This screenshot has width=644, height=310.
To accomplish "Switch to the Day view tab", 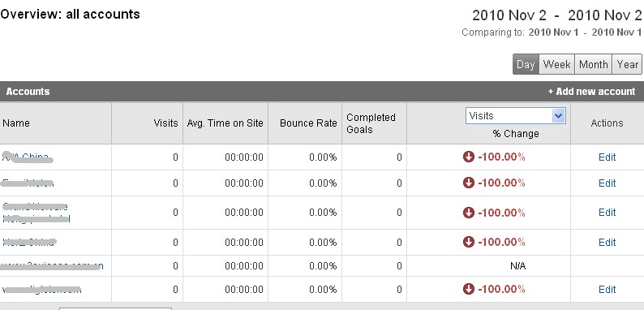I will (x=526, y=65).
